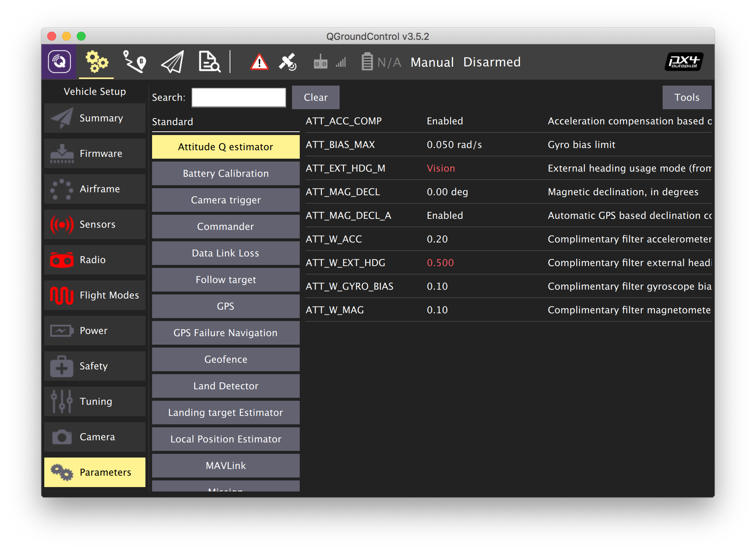Click the Disarmed arm status

[492, 62]
